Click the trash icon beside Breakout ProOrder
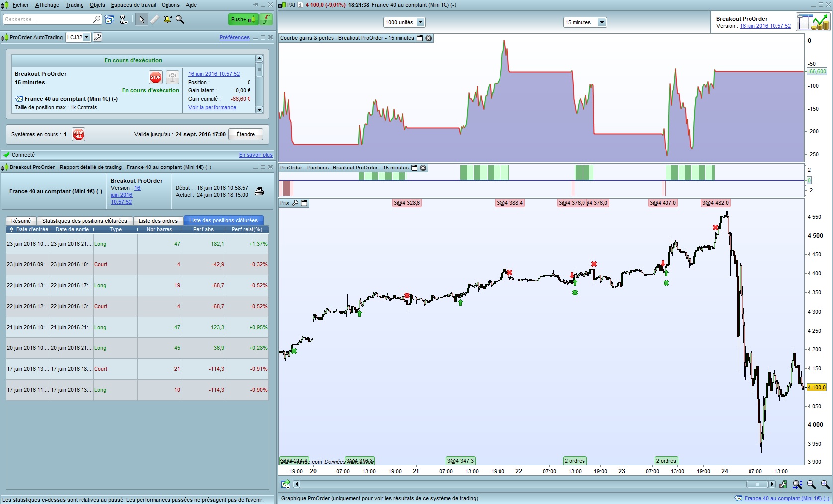Screen dimensions: 833x504 (172, 77)
